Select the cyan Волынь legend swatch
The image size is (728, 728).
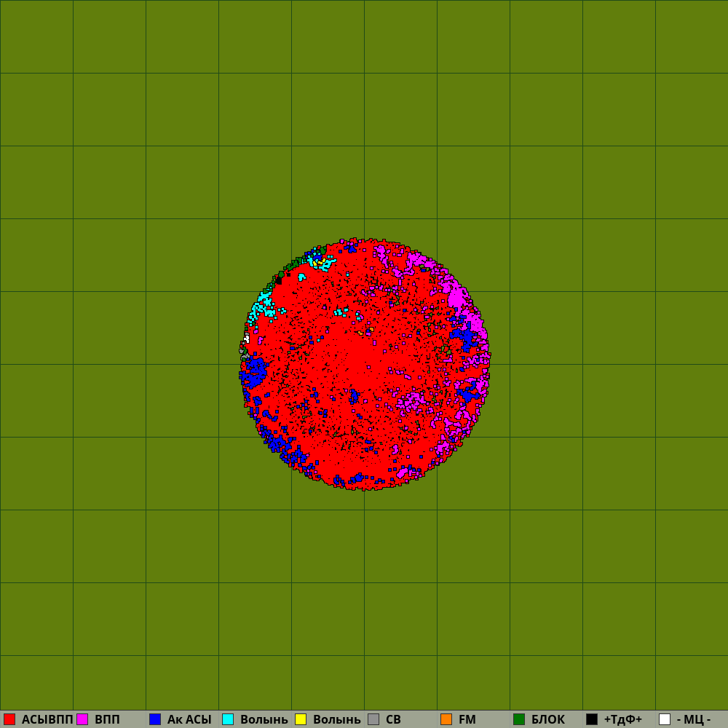click(x=228, y=719)
